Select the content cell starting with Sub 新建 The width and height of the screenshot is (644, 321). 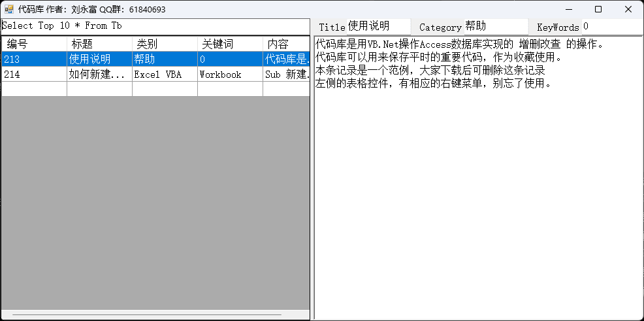coord(286,74)
